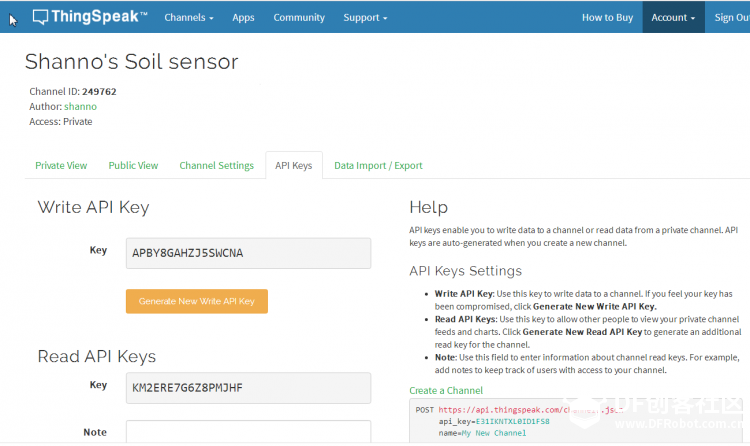Open the Community page
The image size is (750, 446).
click(299, 18)
